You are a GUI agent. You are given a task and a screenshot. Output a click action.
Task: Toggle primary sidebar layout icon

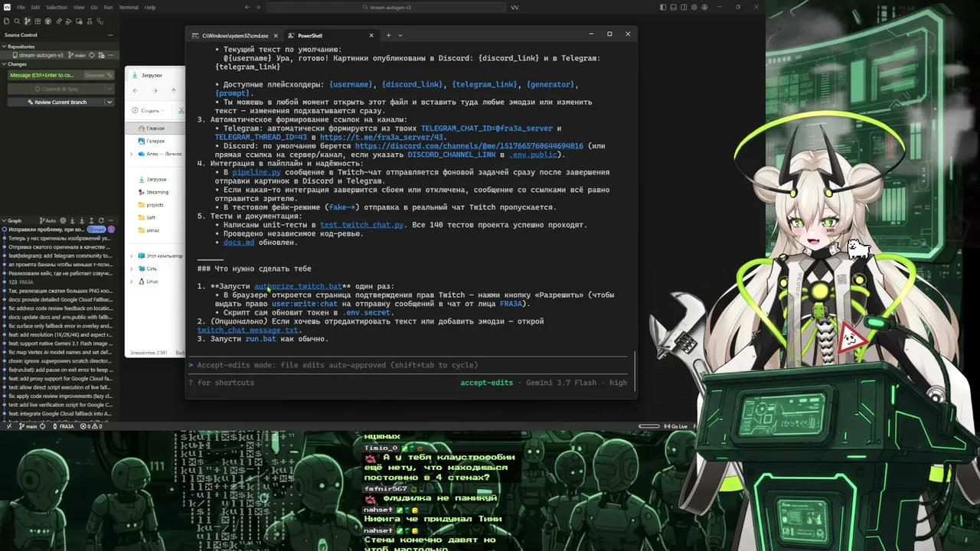tap(663, 7)
